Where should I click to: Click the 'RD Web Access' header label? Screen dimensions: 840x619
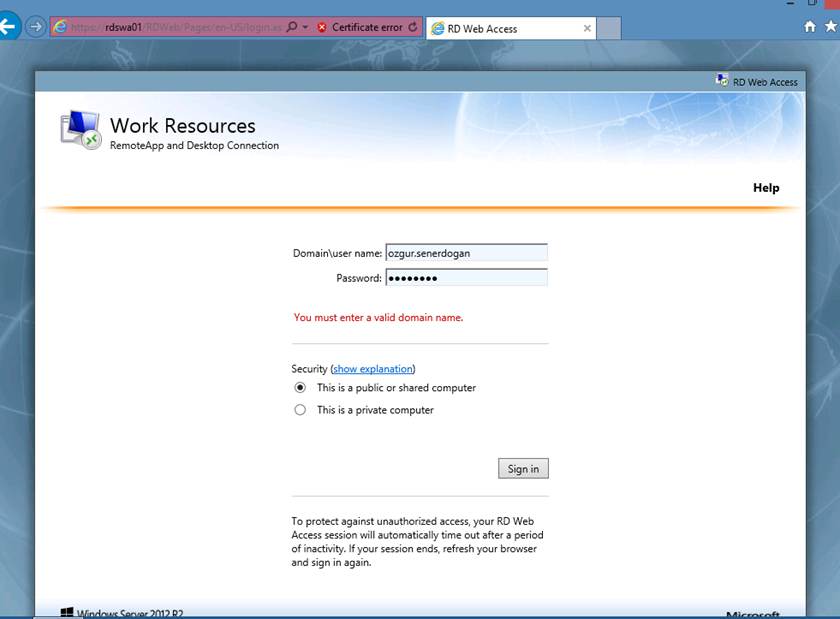tap(765, 83)
